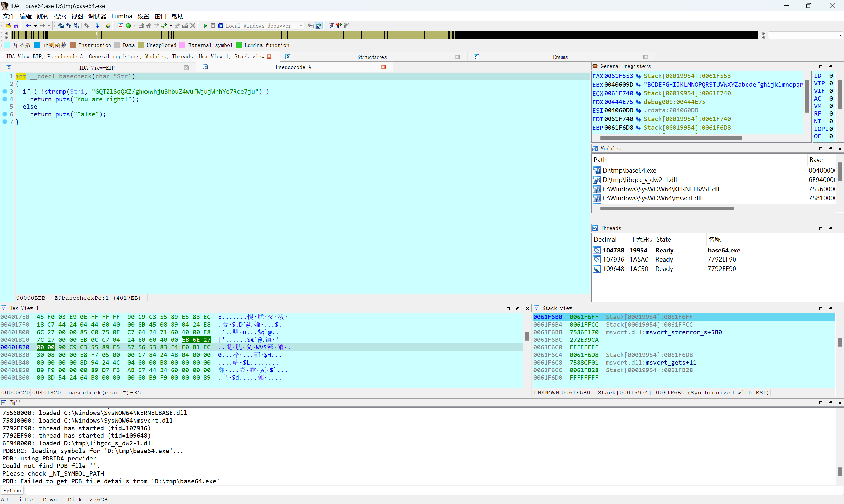The width and height of the screenshot is (844, 504).
Task: Open the 跳转 menu
Action: (x=43, y=16)
